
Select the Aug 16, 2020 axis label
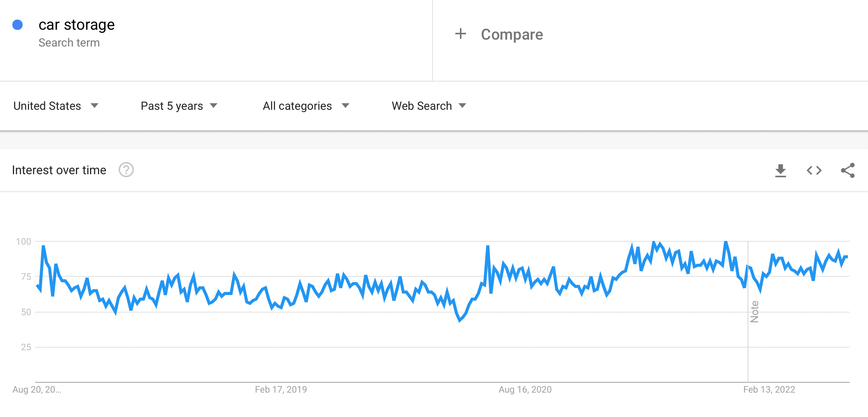(x=525, y=389)
